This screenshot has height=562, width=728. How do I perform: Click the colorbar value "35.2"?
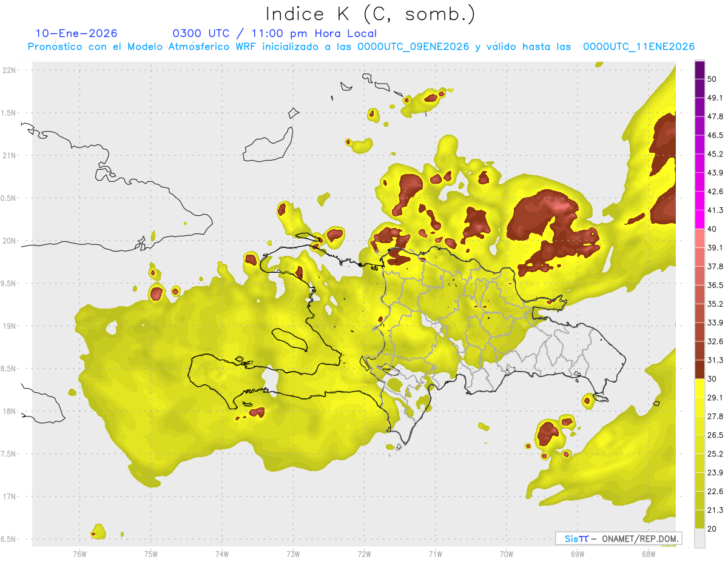point(715,304)
